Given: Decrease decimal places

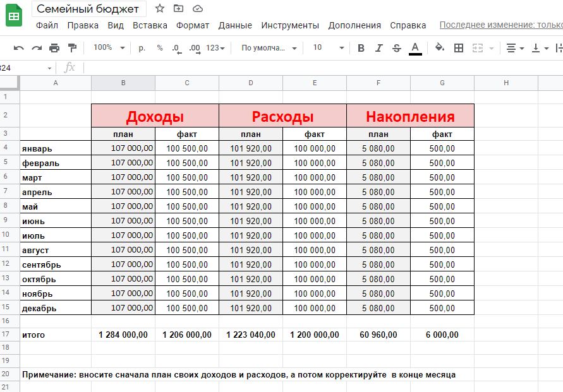Looking at the screenshot, I should [176, 49].
